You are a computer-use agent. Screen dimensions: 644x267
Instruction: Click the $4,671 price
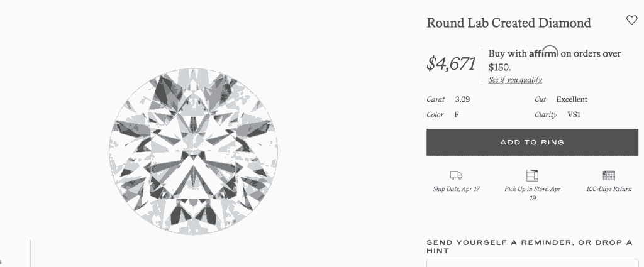click(451, 64)
